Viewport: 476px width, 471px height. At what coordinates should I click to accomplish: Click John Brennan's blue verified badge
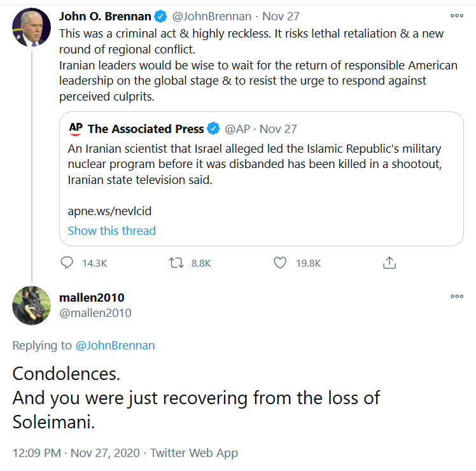point(160,17)
